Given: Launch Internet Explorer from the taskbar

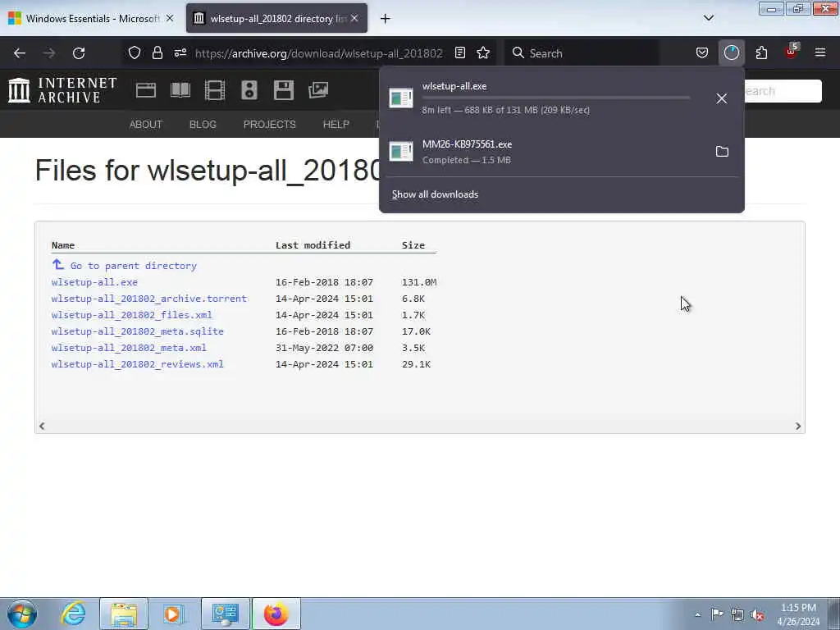Looking at the screenshot, I should 73,614.
